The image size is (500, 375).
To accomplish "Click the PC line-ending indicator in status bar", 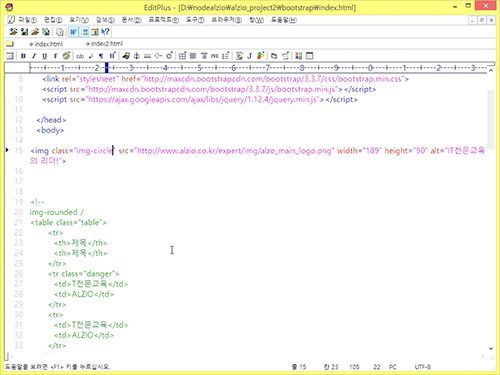I will coord(392,367).
